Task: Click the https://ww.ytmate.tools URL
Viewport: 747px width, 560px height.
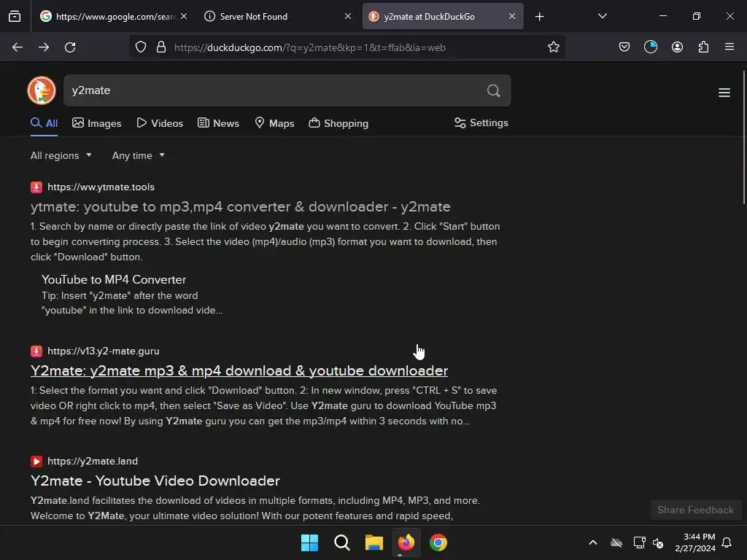Action: click(101, 187)
